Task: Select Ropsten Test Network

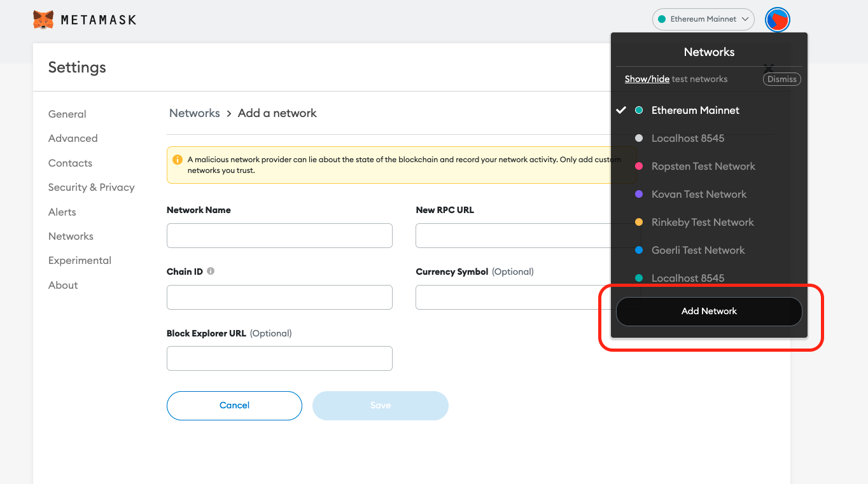Action: tap(709, 167)
